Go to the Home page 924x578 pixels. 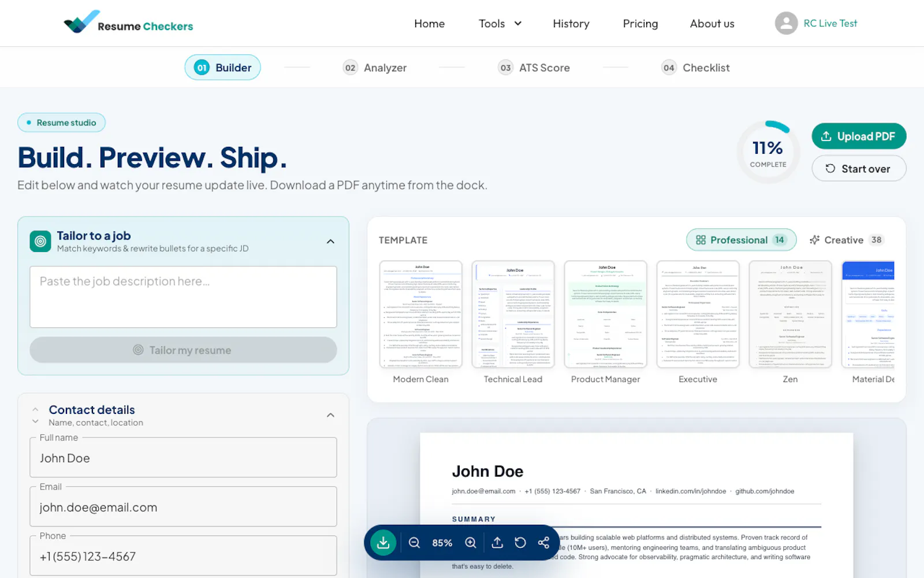point(429,24)
